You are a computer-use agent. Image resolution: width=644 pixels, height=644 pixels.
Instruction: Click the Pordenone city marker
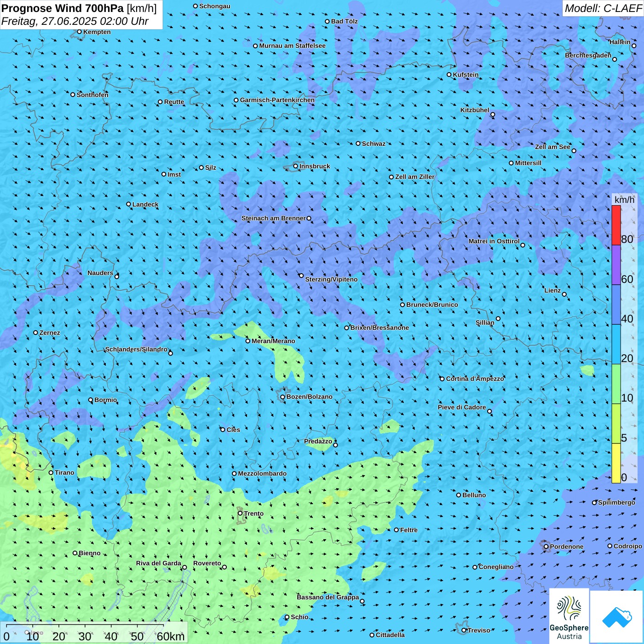pos(546,546)
